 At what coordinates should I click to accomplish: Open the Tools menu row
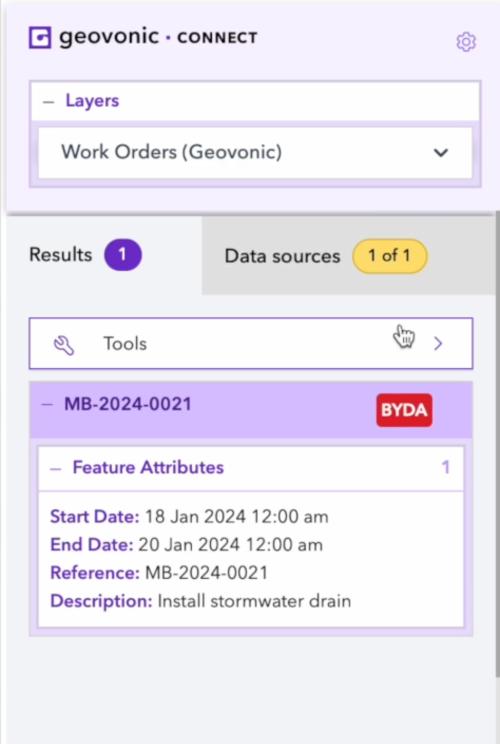pos(251,344)
